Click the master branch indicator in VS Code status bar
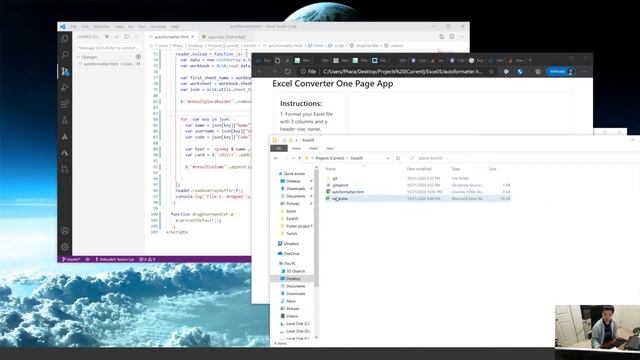Image resolution: width=640 pixels, height=360 pixels. (71, 259)
